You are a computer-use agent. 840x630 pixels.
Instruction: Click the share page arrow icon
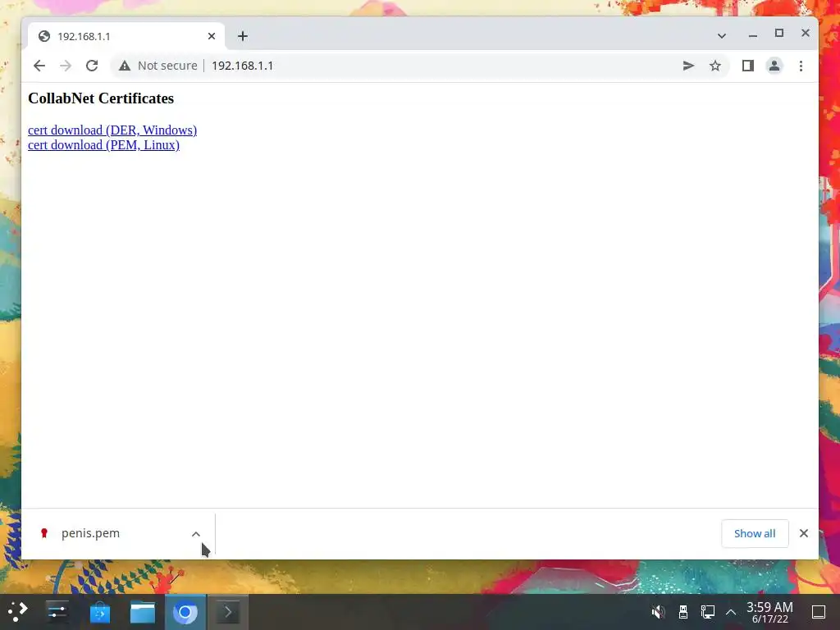tap(688, 66)
